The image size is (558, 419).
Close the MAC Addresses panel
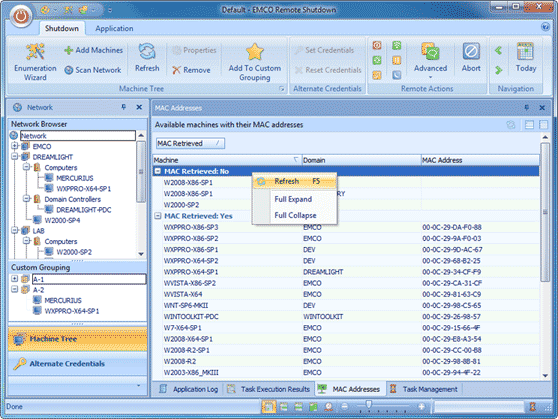[x=542, y=108]
